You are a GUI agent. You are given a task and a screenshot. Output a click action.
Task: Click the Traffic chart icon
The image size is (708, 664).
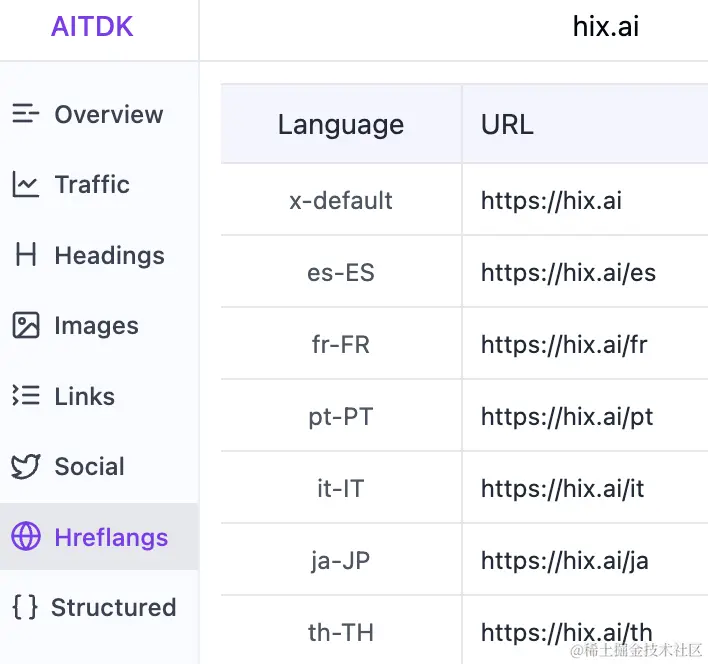point(25,184)
